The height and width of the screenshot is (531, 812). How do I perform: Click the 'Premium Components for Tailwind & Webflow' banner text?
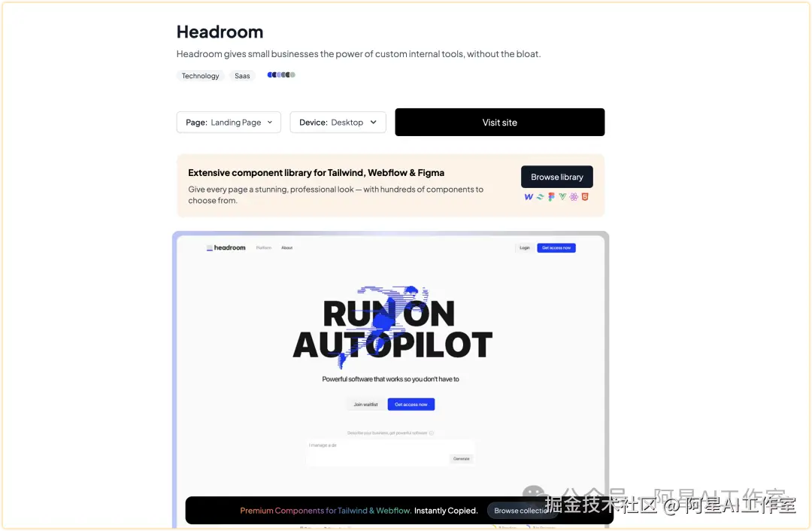coord(326,510)
